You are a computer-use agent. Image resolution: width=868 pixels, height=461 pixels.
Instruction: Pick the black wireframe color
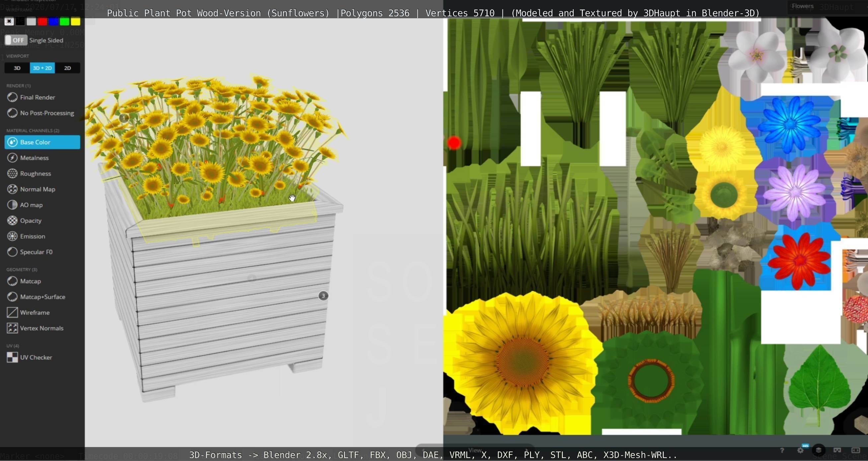click(x=20, y=22)
